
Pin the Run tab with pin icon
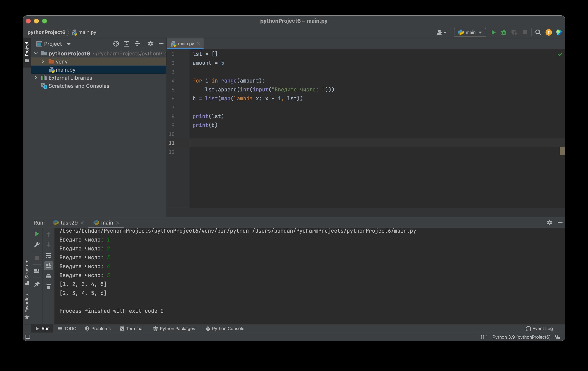click(x=37, y=284)
